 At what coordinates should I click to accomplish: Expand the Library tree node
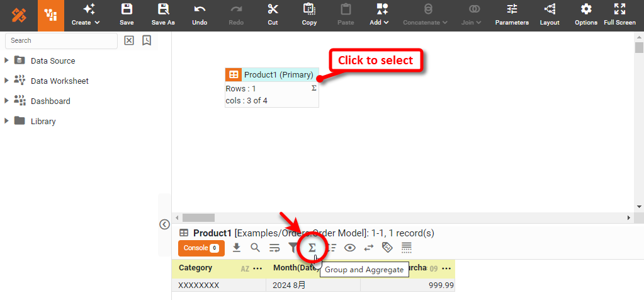click(7, 121)
